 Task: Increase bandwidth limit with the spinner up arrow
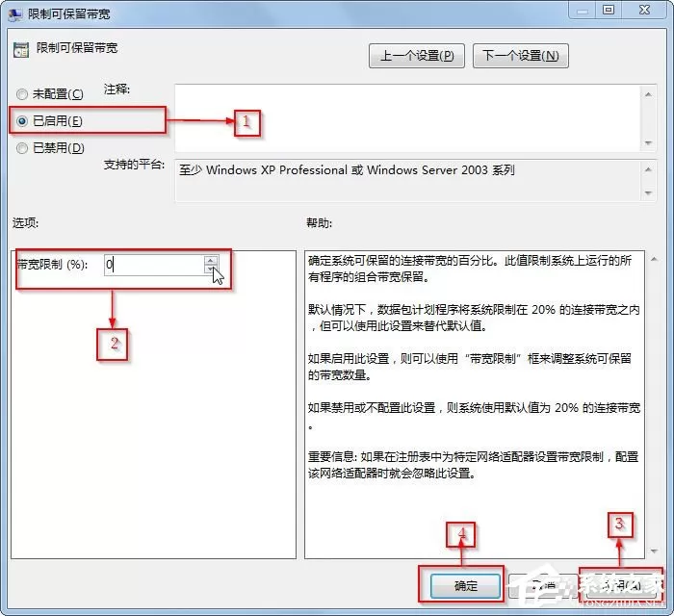coord(211,260)
